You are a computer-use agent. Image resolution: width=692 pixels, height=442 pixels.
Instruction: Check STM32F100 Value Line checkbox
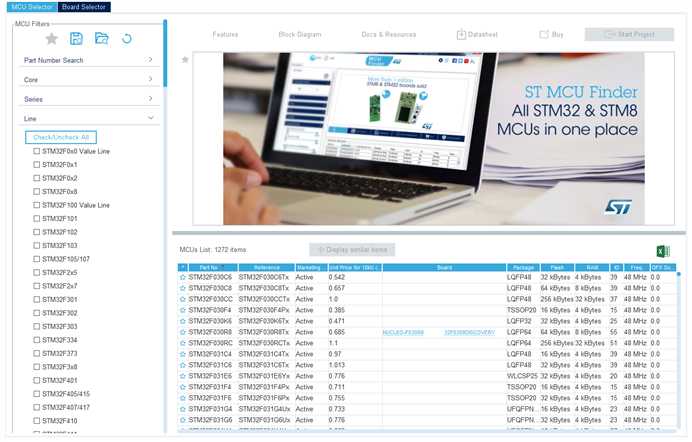pos(37,205)
